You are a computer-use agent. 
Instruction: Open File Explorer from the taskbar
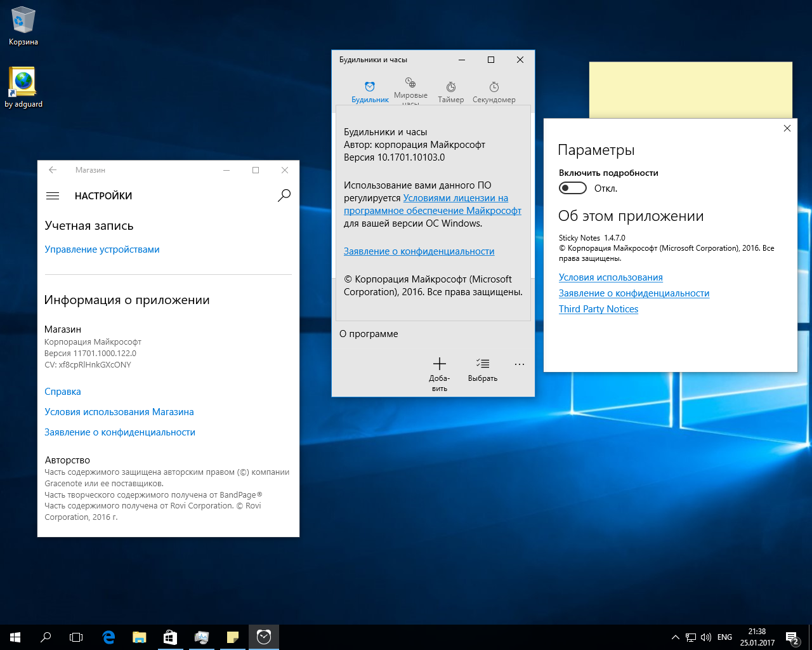click(139, 637)
